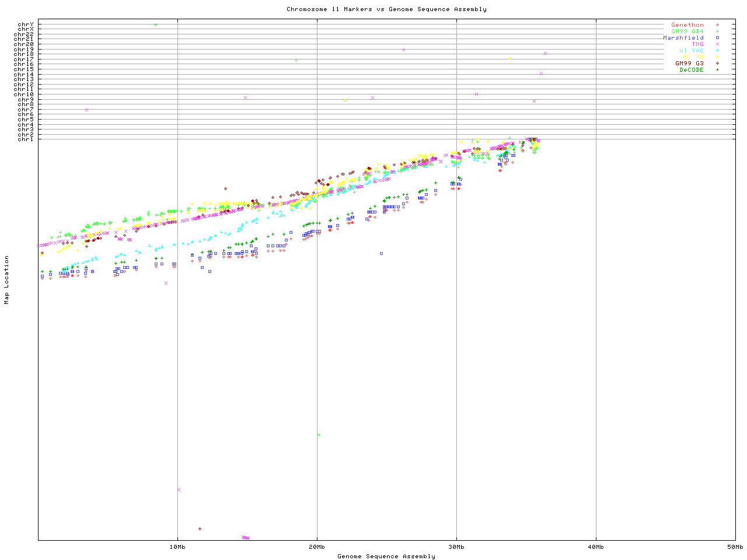The width and height of the screenshot is (747, 560).
Task: Select the Genethon legend label
Action: pos(687,25)
